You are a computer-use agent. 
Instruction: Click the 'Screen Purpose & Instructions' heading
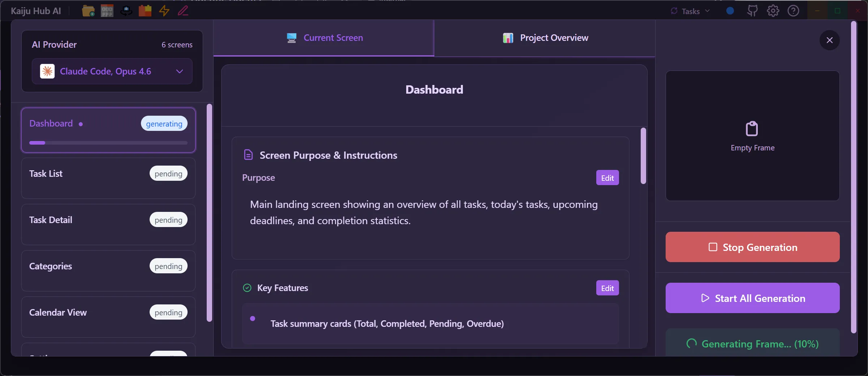click(x=328, y=155)
